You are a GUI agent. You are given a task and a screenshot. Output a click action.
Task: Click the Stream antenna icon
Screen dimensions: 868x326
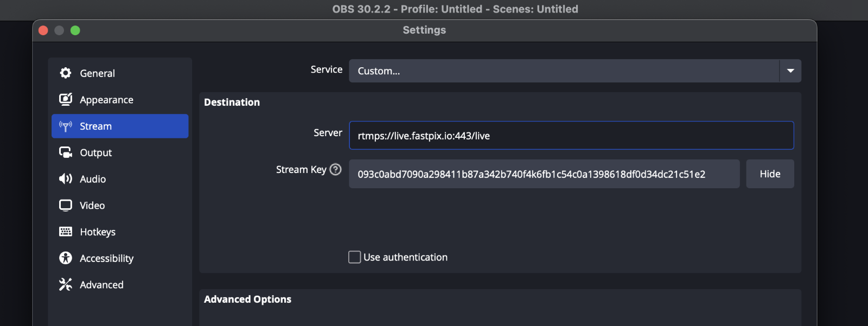click(x=66, y=126)
